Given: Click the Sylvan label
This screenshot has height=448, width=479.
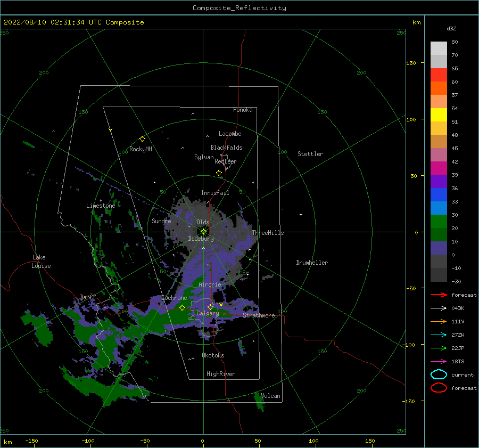Looking at the screenshot, I should point(204,157).
